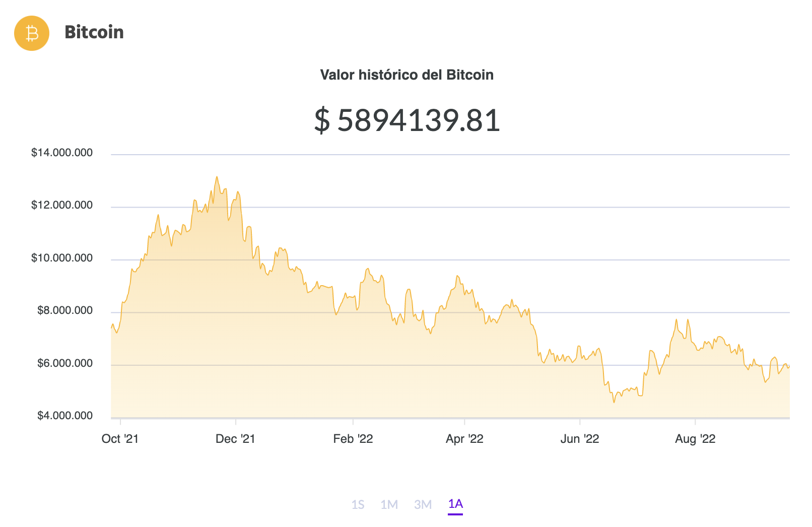This screenshot has height=527, width=812.
Task: Click the Dec '21 x-axis label
Action: [x=235, y=439]
